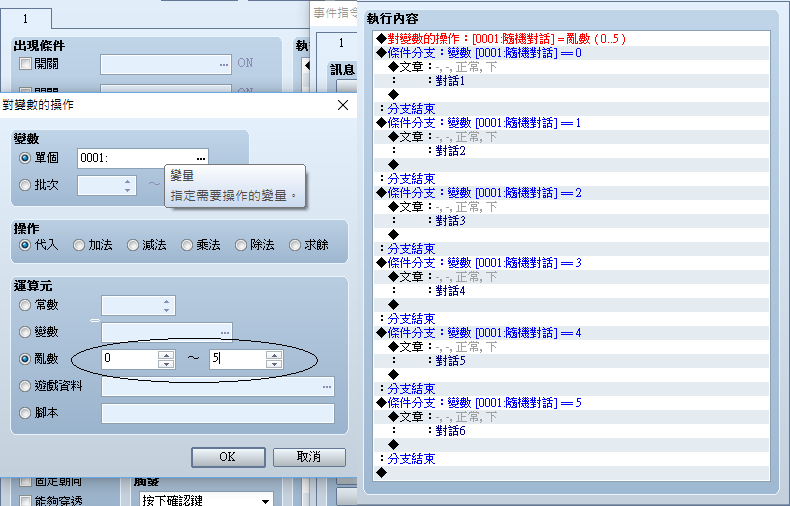Select the 遊戲資料 game data radio
This screenshot has height=506, width=790.
pyautogui.click(x=25, y=386)
